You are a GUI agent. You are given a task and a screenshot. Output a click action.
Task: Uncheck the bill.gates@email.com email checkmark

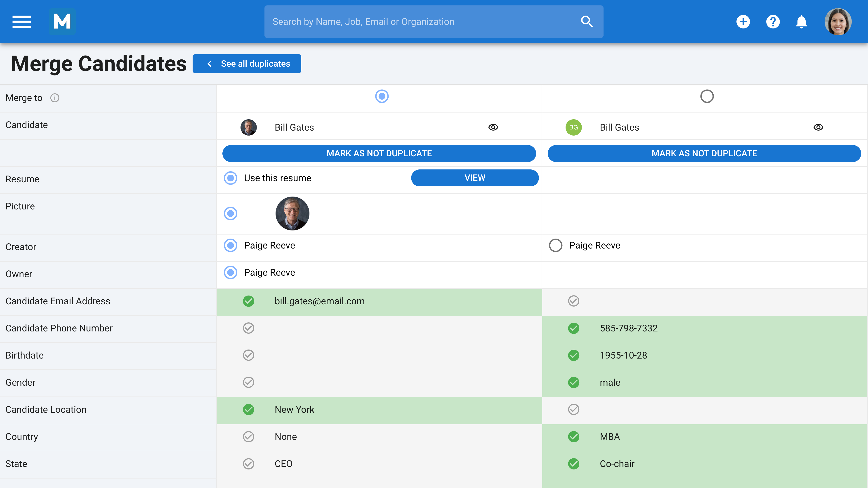[x=248, y=301]
